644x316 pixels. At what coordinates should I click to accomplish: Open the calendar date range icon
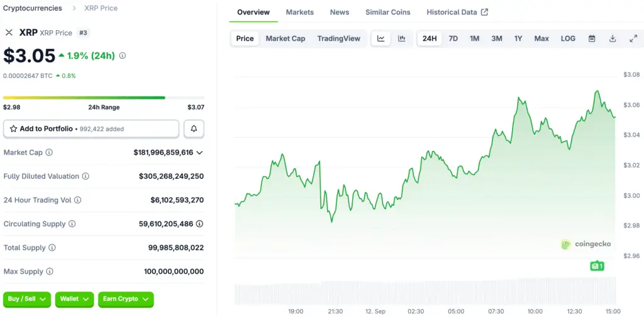pos(592,38)
